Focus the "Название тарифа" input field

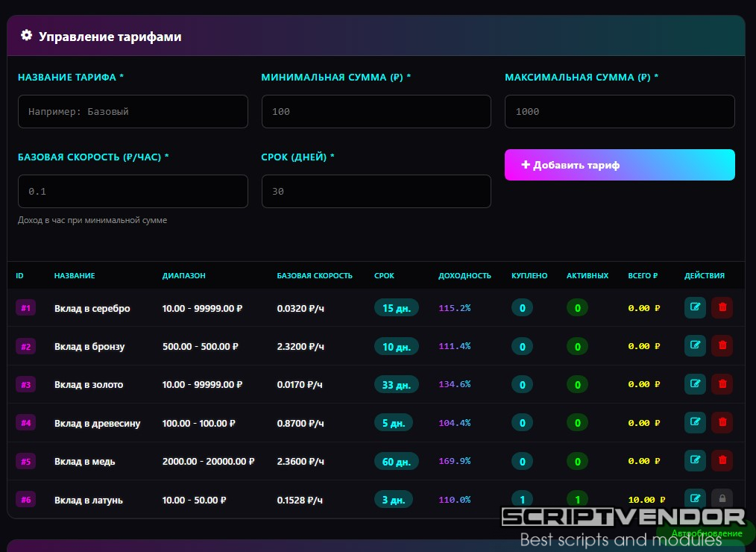pos(133,111)
